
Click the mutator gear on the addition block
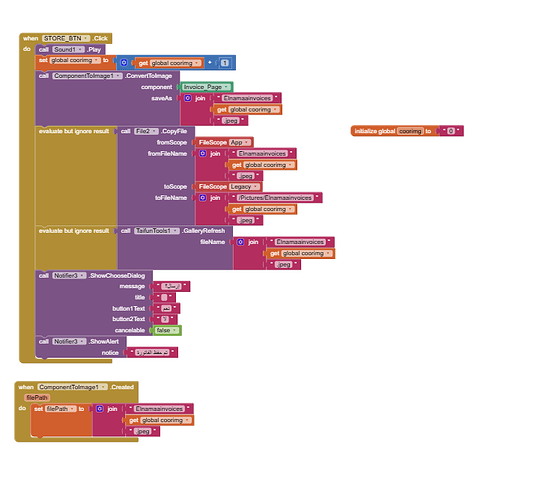coord(124,63)
